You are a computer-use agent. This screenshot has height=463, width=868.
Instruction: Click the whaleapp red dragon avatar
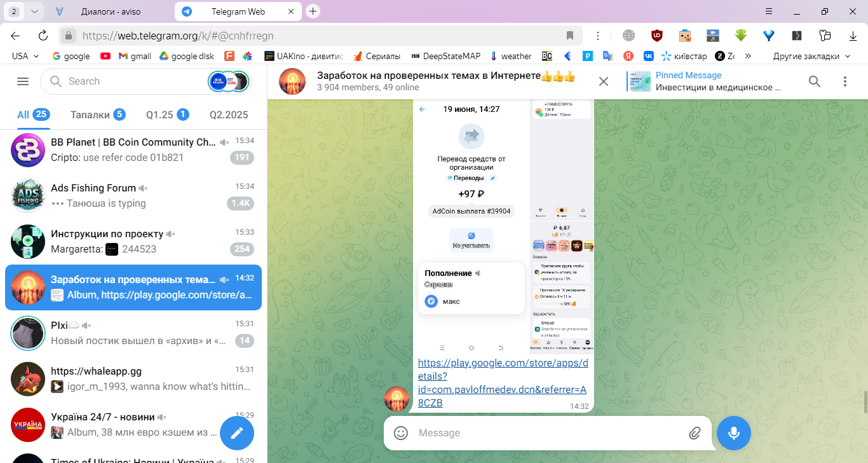(28, 379)
